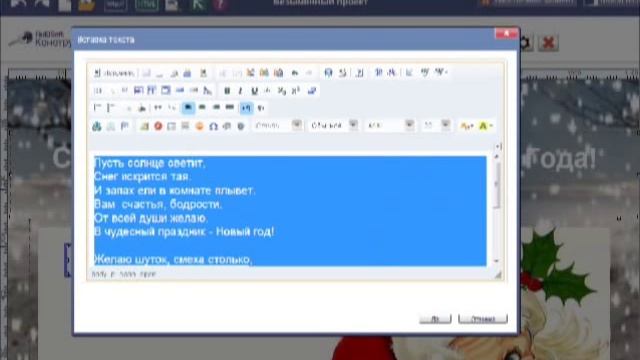Click the open folder icon in top bar
Screen dimensions: 640x360
pos(87,5)
